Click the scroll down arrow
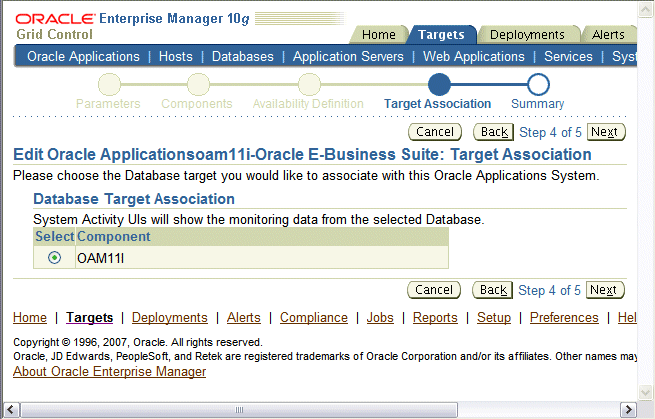Screen dimensions: 655x419 [x=645, y=392]
